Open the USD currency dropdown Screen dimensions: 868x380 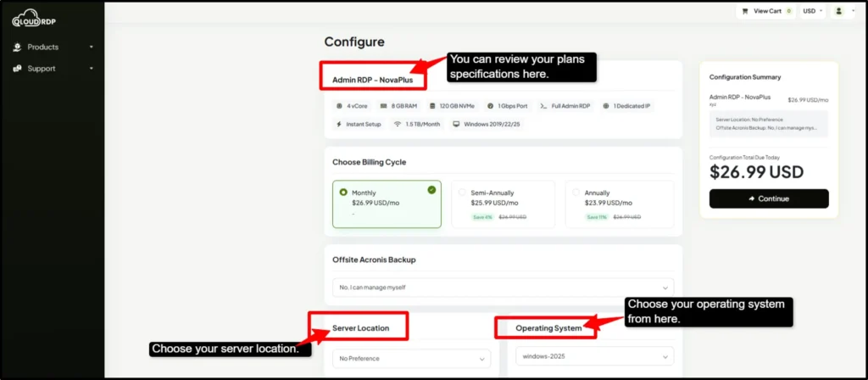tap(813, 11)
